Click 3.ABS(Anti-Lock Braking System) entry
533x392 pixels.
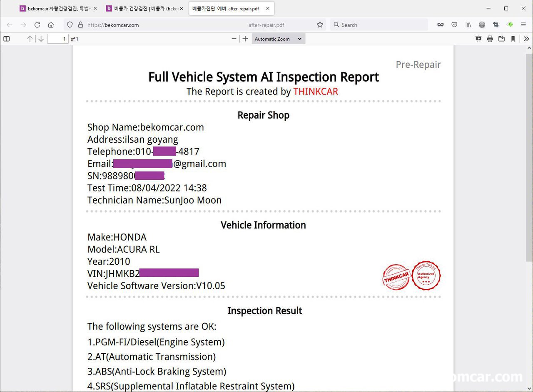pyautogui.click(x=157, y=371)
